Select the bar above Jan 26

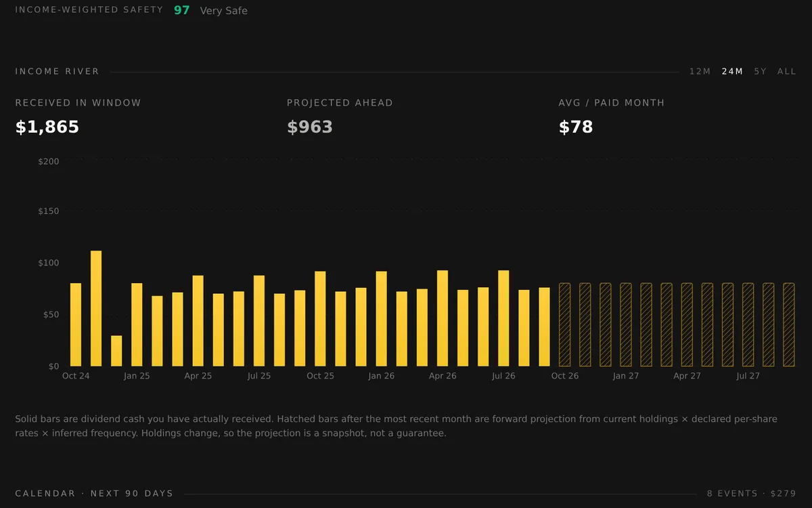[382, 319]
